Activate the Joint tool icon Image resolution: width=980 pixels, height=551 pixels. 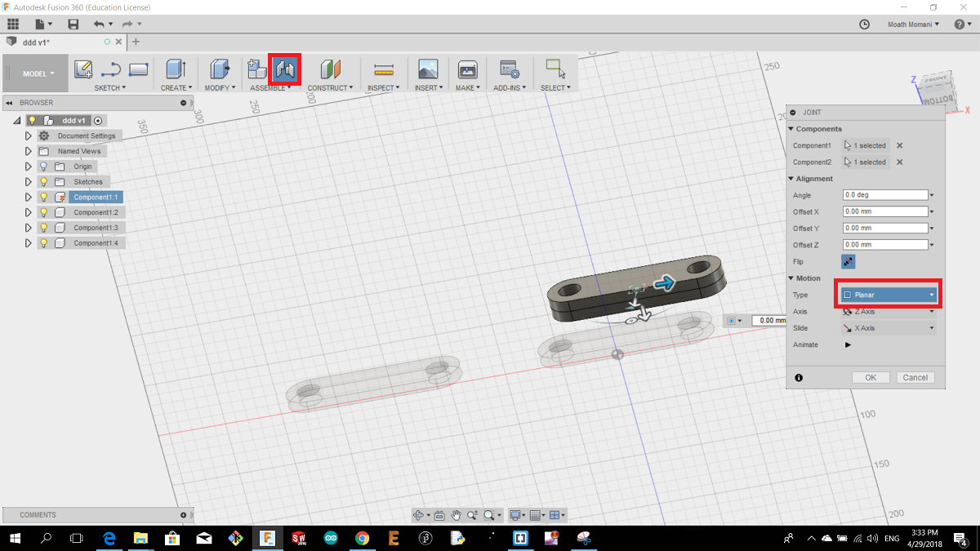tap(285, 69)
